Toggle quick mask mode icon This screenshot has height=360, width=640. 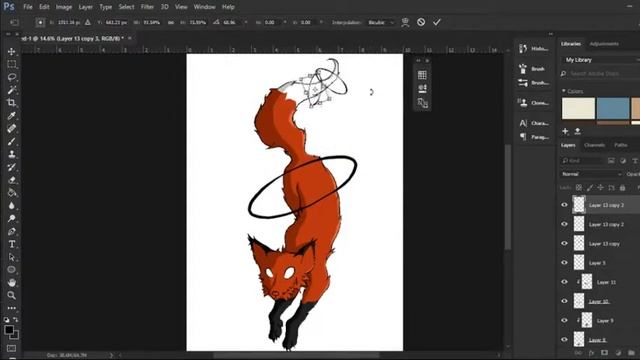11,348
